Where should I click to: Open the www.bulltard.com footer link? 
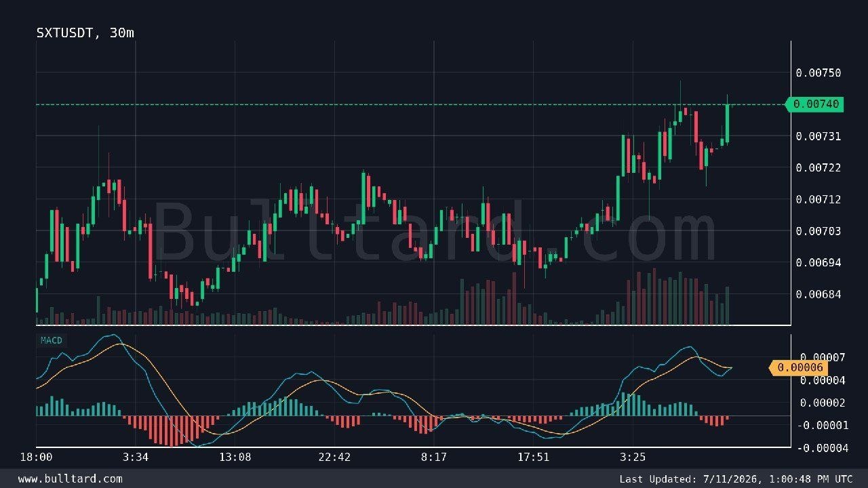coord(71,479)
